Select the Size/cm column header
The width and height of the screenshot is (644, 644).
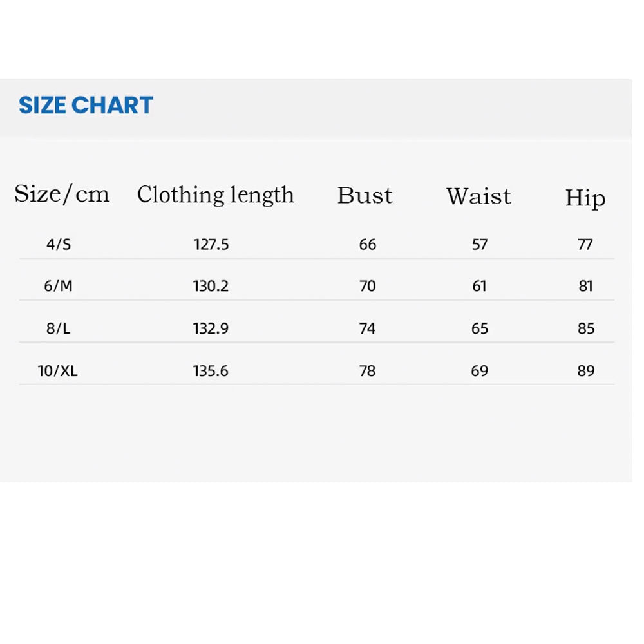(62, 193)
